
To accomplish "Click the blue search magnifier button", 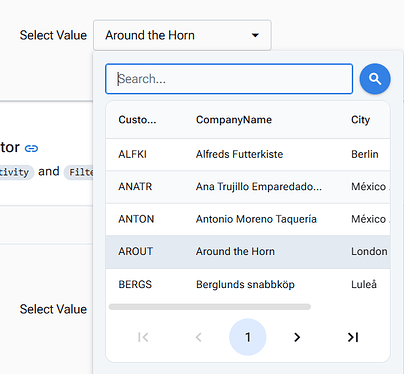I will 375,79.
